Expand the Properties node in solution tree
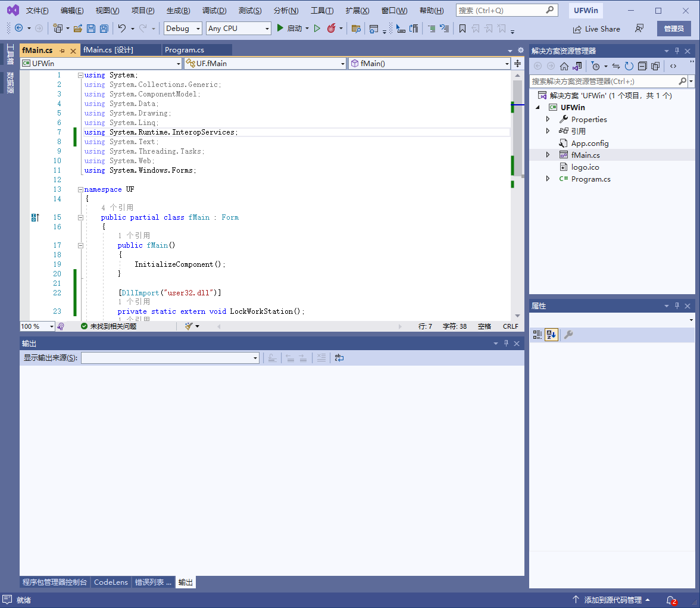This screenshot has height=608, width=700. [548, 119]
